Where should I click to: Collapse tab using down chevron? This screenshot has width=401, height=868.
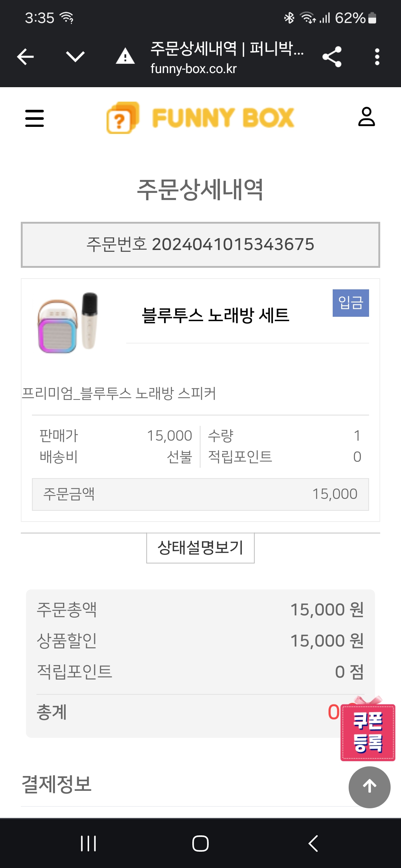coord(75,57)
